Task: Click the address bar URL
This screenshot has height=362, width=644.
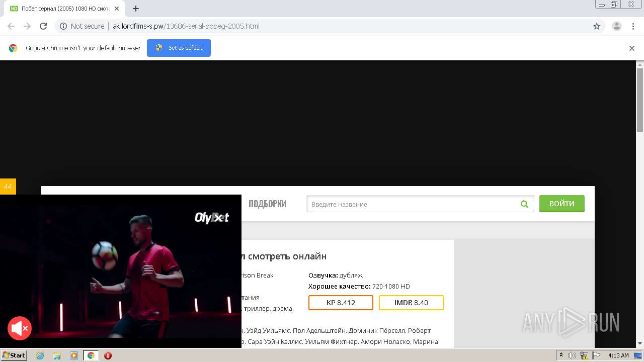Action: 186,26
